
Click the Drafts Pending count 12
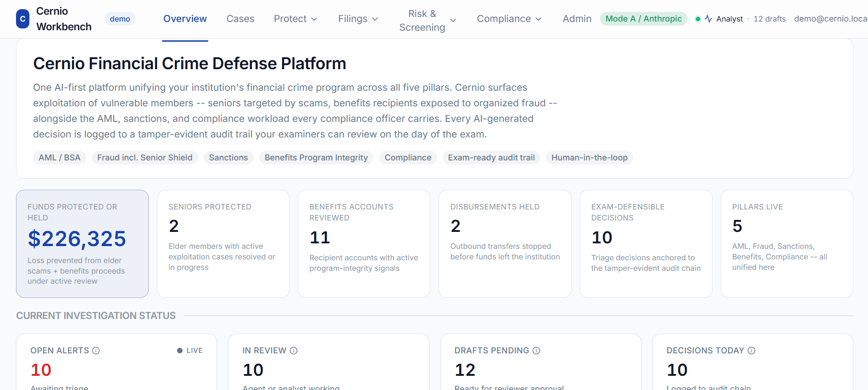465,370
